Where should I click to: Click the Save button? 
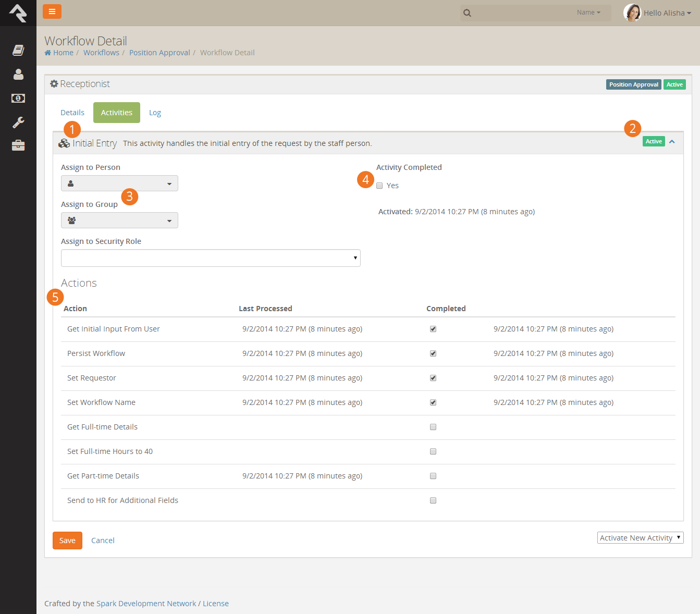(67, 541)
